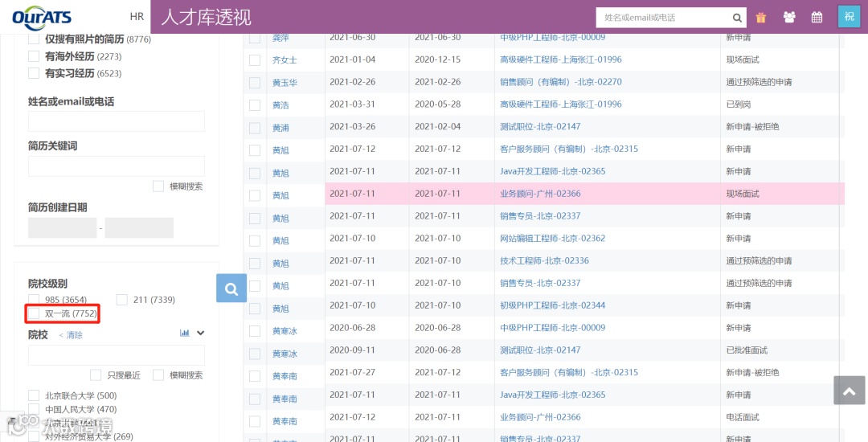Image resolution: width=868 pixels, height=442 pixels.
Task: Click the magnifier icon in top search box
Action: [737, 18]
